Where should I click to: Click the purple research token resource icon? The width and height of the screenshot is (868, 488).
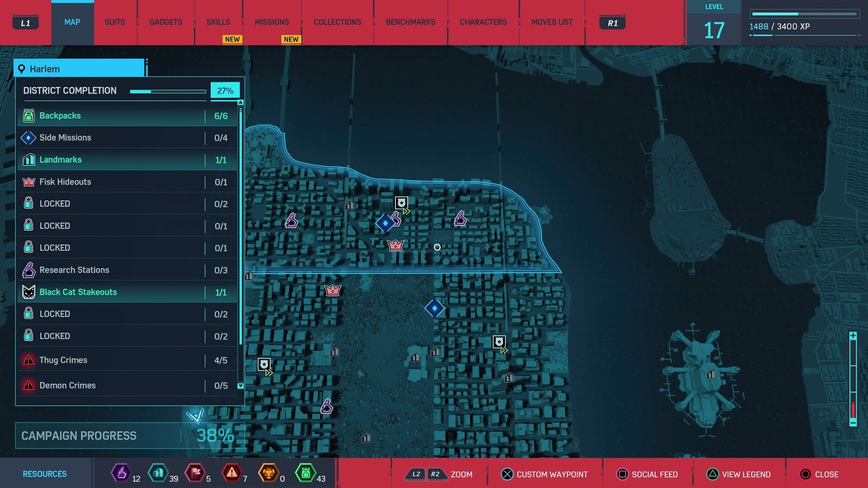(x=120, y=473)
